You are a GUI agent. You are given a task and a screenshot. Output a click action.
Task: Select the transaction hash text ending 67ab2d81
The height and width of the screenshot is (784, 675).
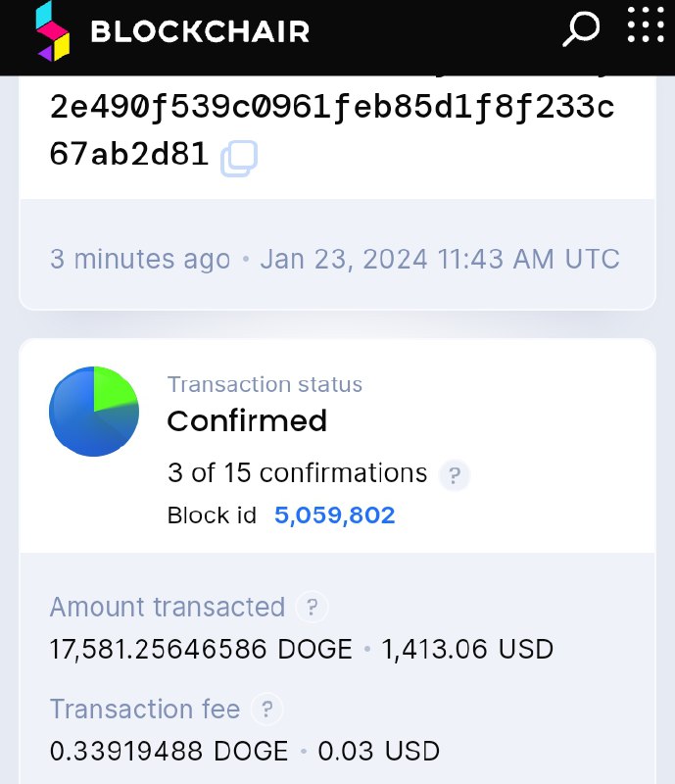click(x=129, y=155)
